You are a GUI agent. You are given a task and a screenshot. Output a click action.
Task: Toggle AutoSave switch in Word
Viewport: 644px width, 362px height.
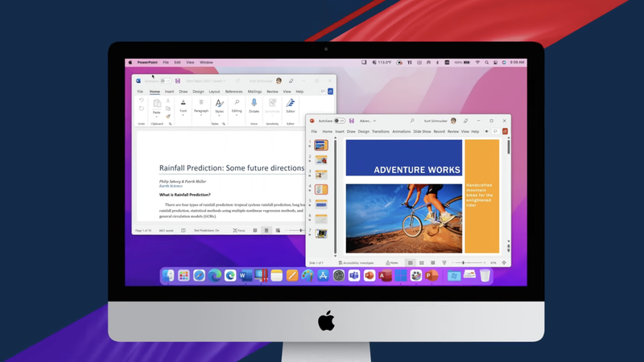click(166, 81)
